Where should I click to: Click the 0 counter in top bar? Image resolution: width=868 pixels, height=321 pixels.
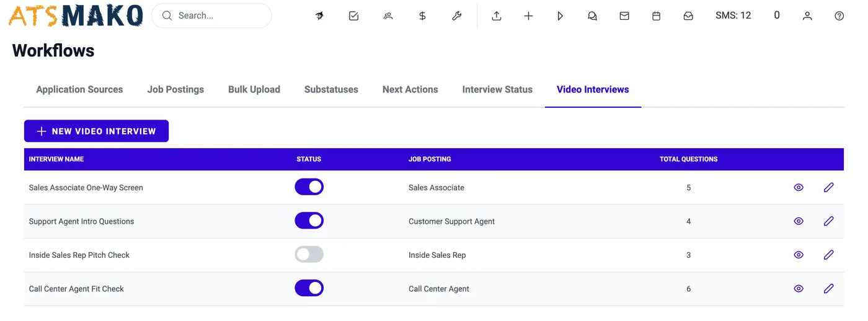click(x=777, y=15)
